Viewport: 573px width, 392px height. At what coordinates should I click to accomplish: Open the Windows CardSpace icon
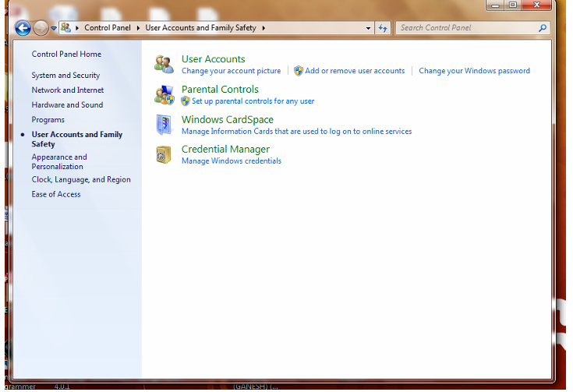(x=164, y=125)
